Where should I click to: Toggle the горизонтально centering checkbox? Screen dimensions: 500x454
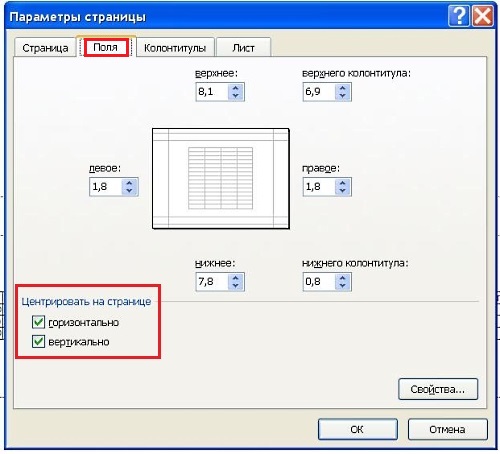click(38, 322)
